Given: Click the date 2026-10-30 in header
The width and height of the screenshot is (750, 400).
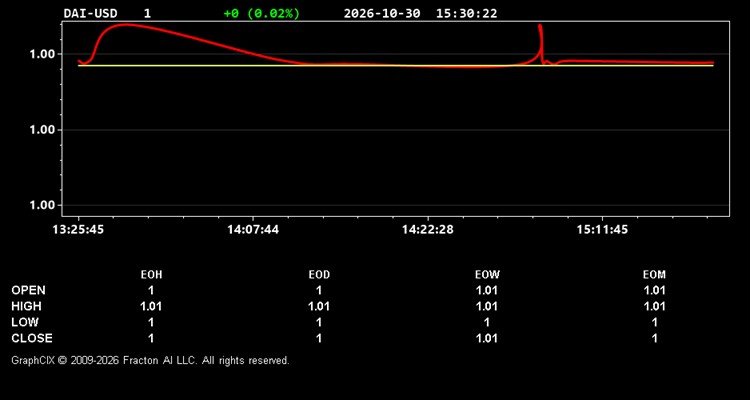Looking at the screenshot, I should [382, 13].
